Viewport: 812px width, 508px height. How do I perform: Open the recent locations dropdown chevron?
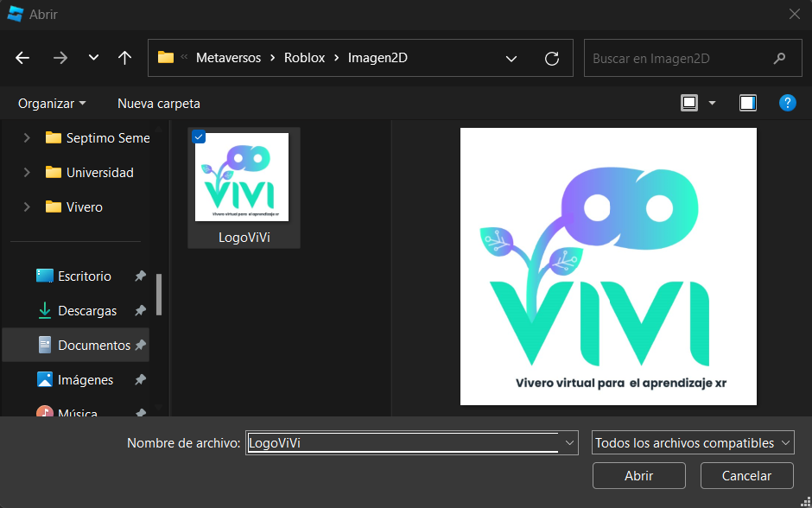pyautogui.click(x=93, y=58)
